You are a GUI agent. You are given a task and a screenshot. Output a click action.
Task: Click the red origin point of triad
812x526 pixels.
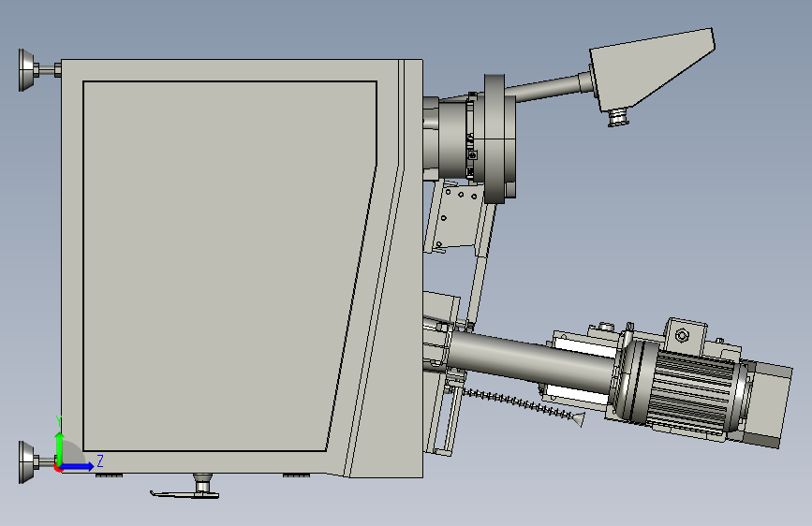(58, 468)
